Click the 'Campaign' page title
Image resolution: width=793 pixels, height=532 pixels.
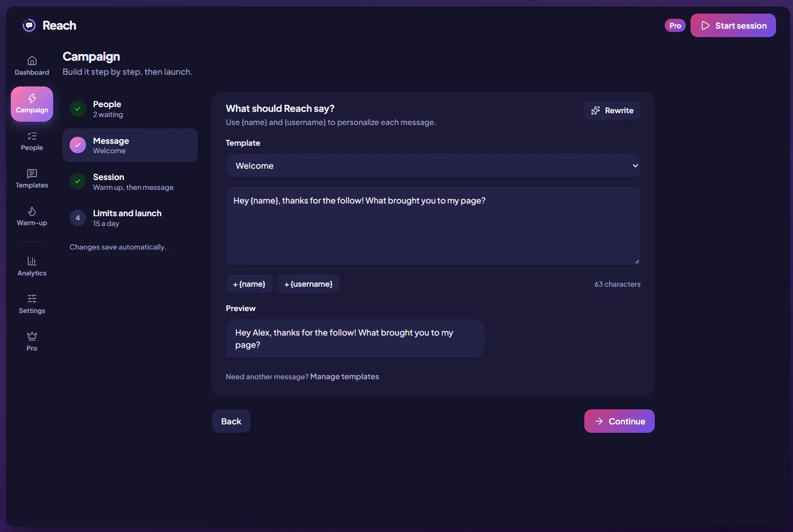pyautogui.click(x=91, y=56)
